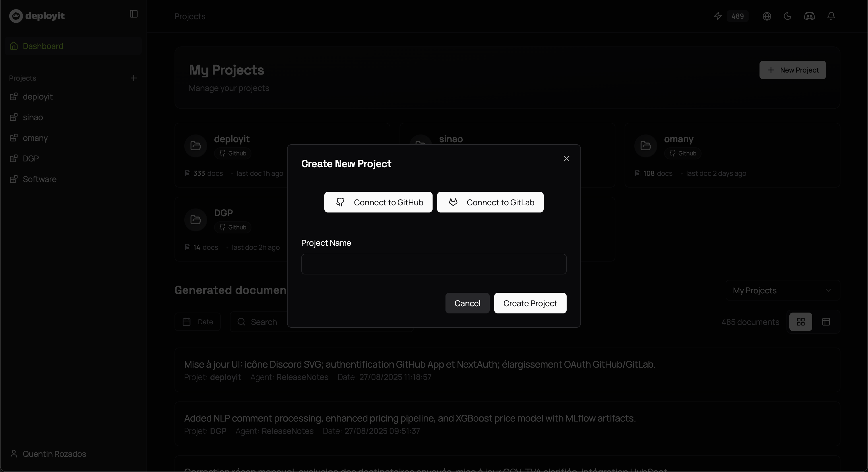Image resolution: width=868 pixels, height=472 pixels.
Task: Open the globe language selector
Action: pos(767,16)
